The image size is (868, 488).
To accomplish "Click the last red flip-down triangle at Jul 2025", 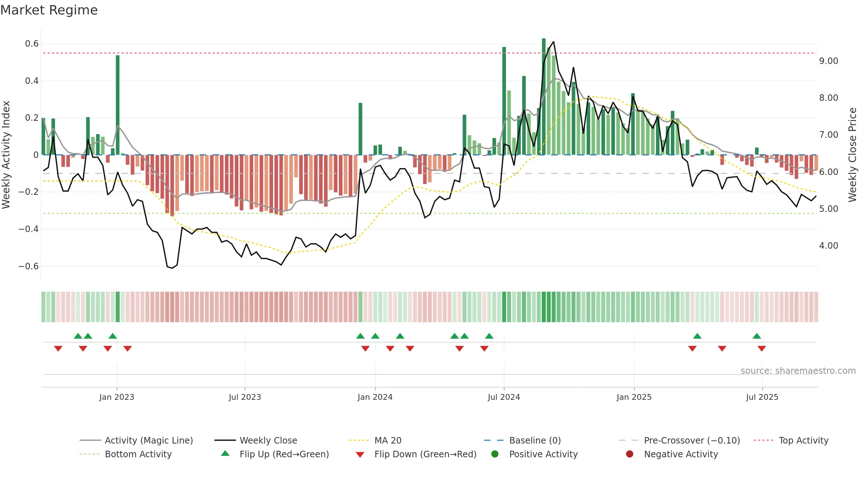I will click(x=762, y=348).
